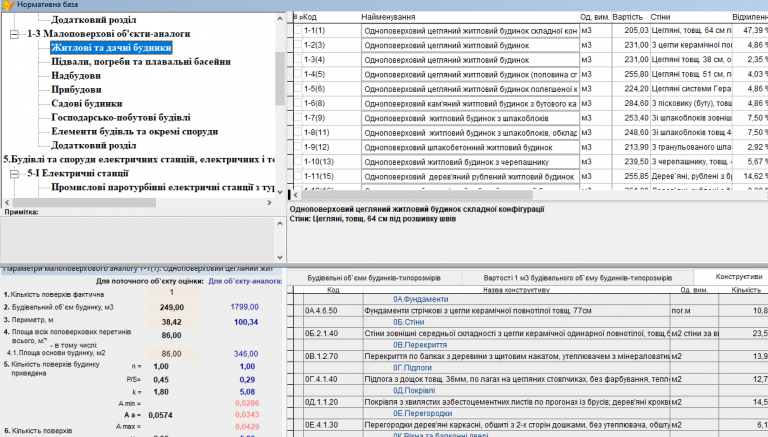Tick the checkbox for row 1-7(9)
Image resolution: width=768 pixels, height=437 pixels.
point(298,118)
